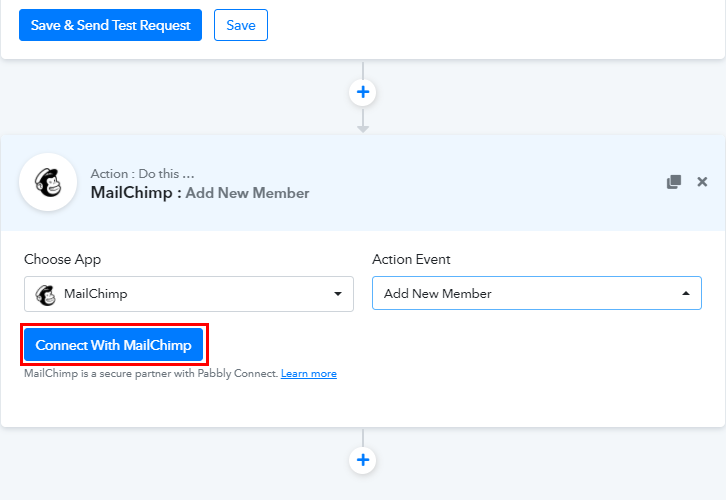
Task: Click the Action Event collapse arrow
Action: point(686,293)
